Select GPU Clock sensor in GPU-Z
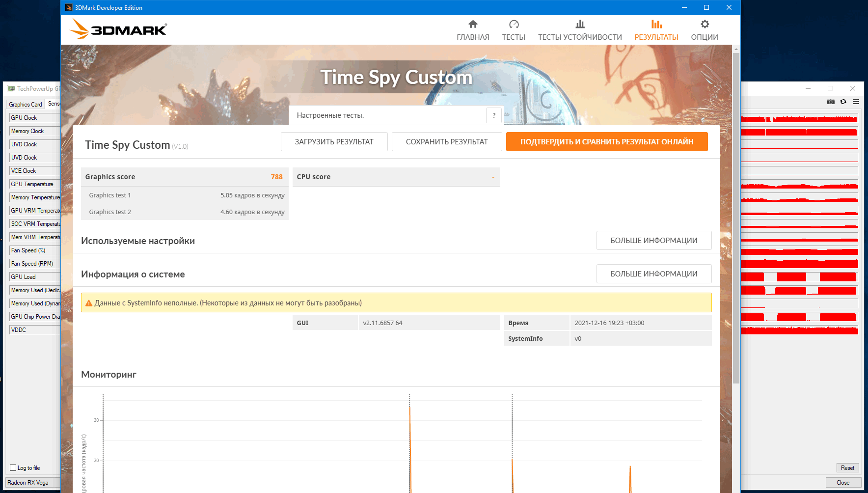 pyautogui.click(x=34, y=118)
